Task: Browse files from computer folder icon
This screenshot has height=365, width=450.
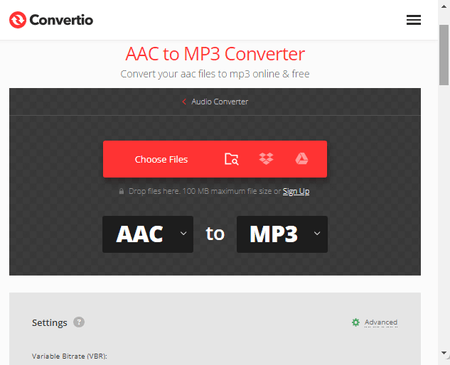Action: click(x=231, y=159)
